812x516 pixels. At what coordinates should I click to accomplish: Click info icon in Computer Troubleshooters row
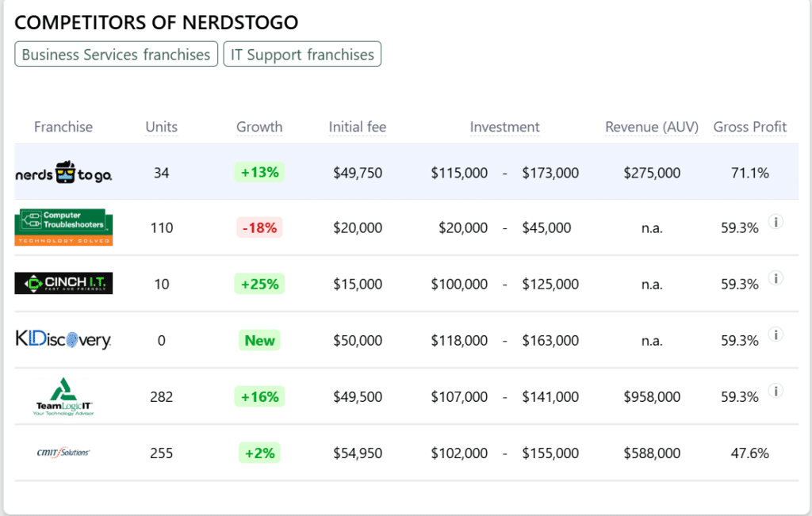[x=776, y=222]
